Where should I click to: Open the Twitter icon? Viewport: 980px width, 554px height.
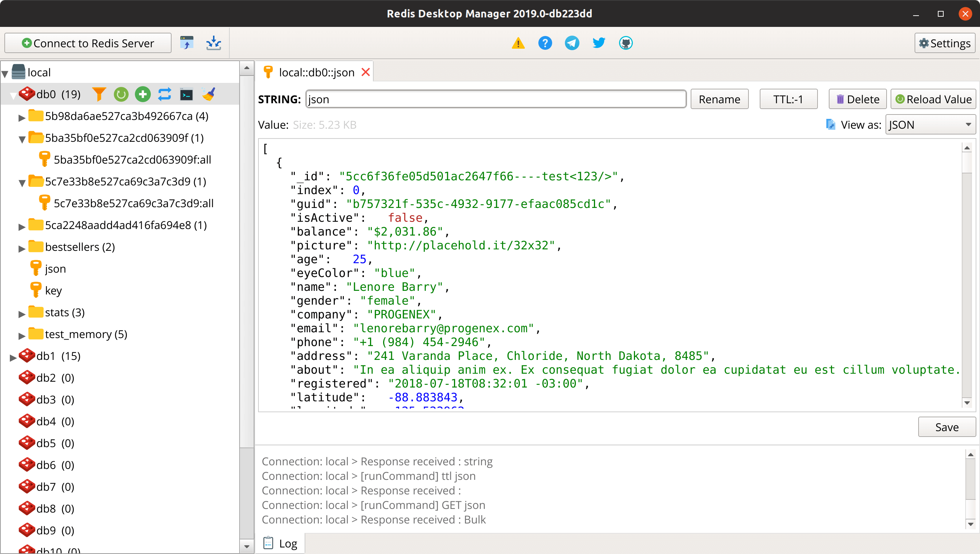598,43
